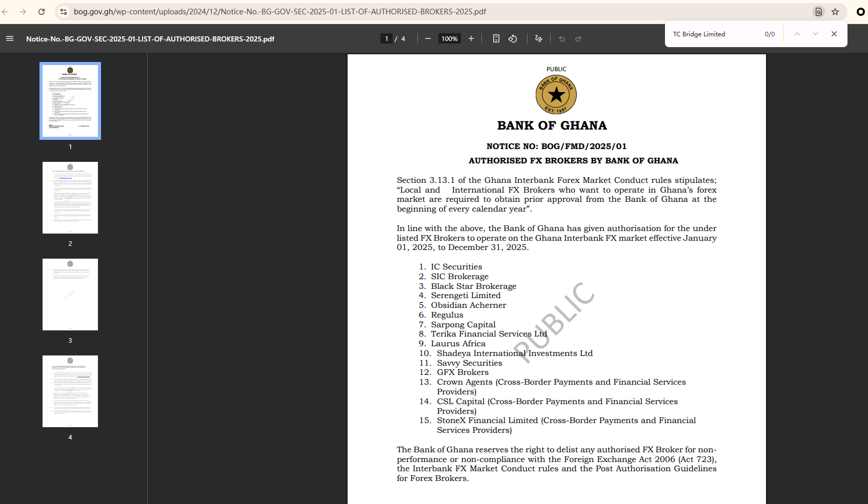Click 'Shadeya International Investments Ltd' entry
868x504 pixels.
515,353
